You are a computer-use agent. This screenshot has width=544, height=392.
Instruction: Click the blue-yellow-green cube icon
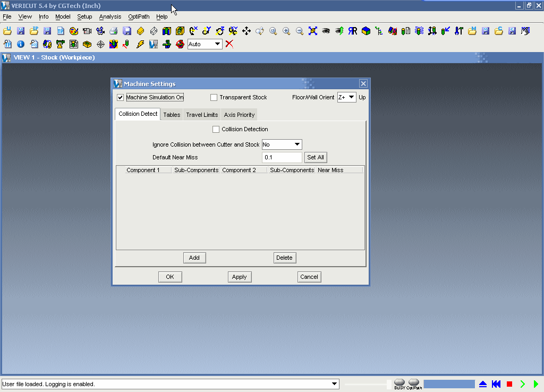coord(366,31)
